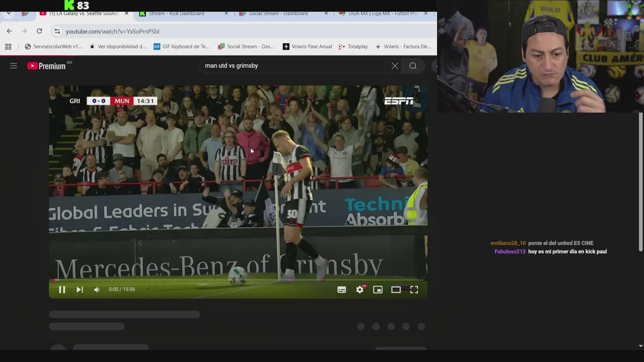Go forward in browser history
The image size is (644, 362).
tap(24, 31)
